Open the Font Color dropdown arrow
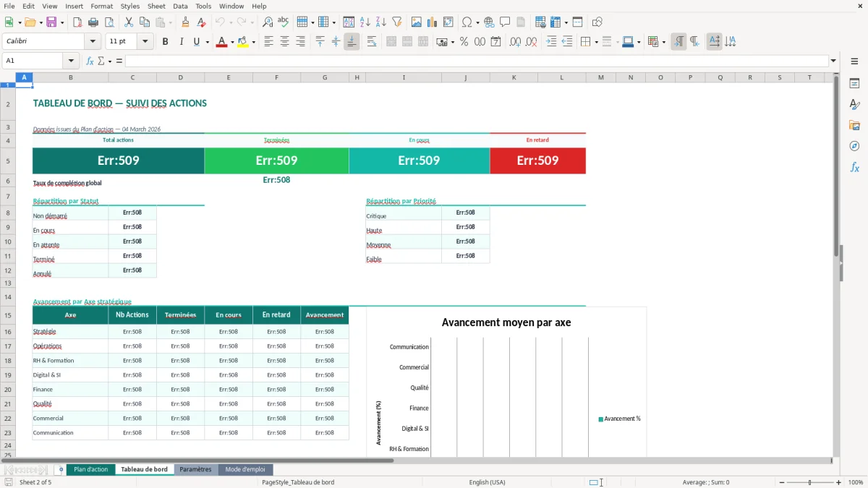The image size is (868, 488). point(231,42)
